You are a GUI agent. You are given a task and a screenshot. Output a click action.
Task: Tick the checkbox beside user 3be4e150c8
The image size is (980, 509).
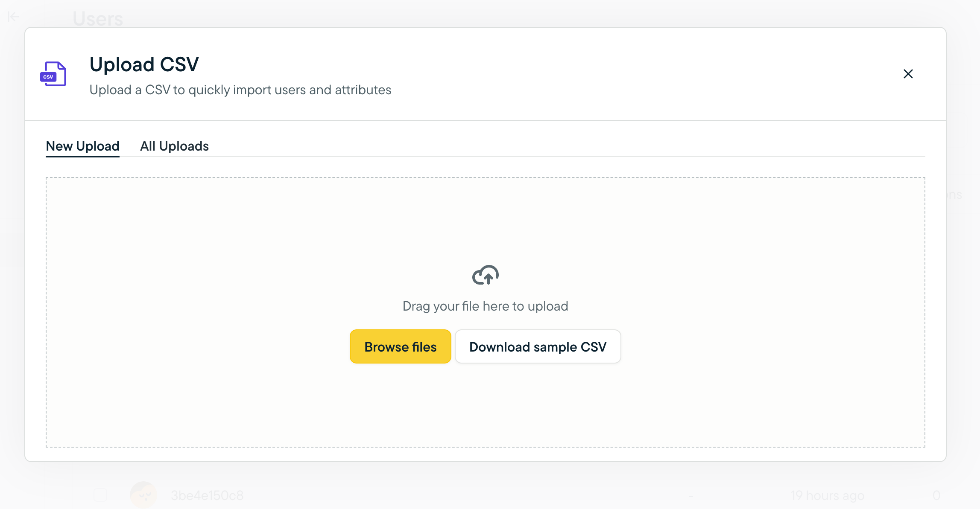pos(100,495)
